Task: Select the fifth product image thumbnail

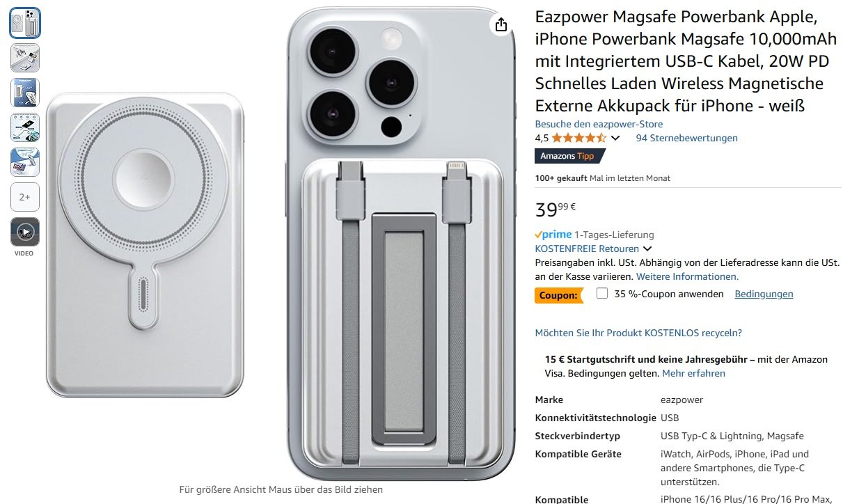Action: (25, 162)
